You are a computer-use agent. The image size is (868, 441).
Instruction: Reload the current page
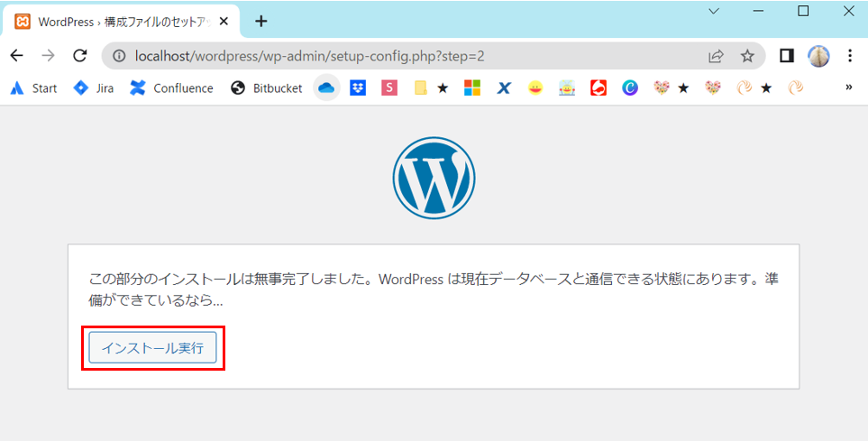[x=79, y=56]
